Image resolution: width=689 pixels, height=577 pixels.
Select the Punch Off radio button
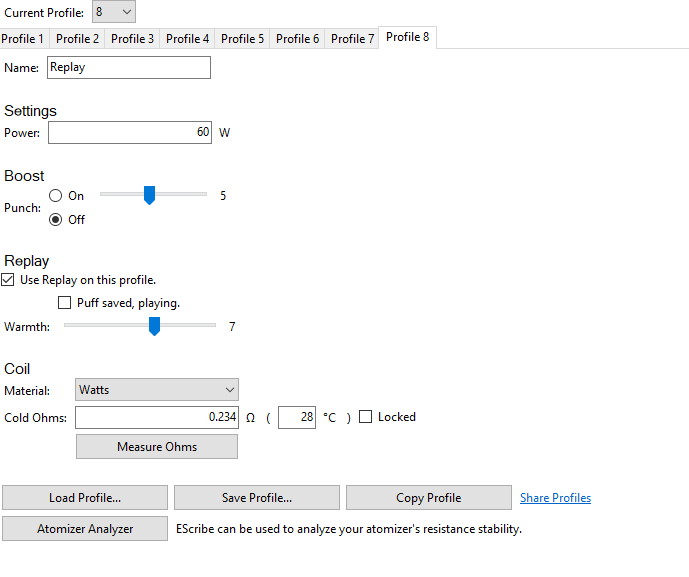56,220
